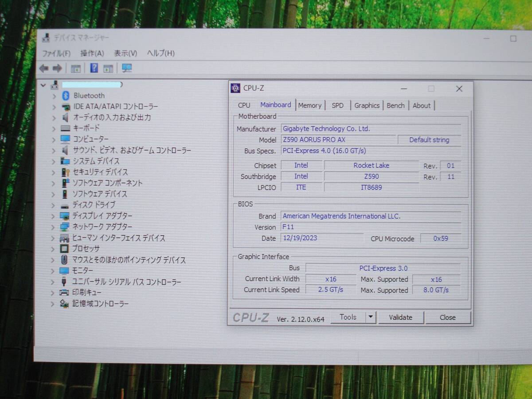Switch to the Graphics tab in CPU-Z
This screenshot has width=532, height=399.
(367, 106)
